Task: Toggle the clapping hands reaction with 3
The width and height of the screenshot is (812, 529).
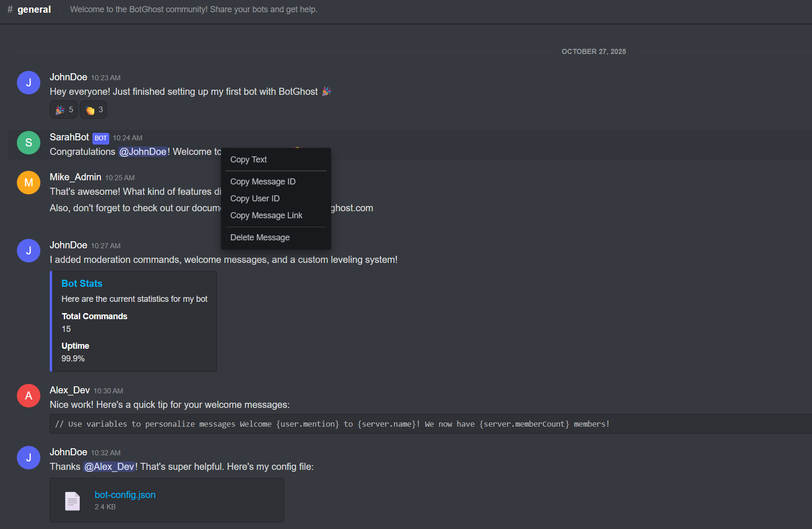Action: tap(94, 110)
